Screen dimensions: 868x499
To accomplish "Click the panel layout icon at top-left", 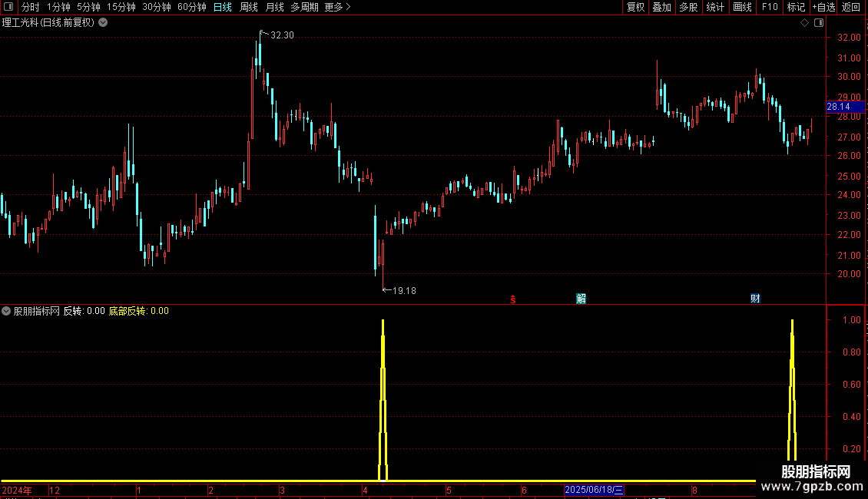I will [x=8, y=7].
